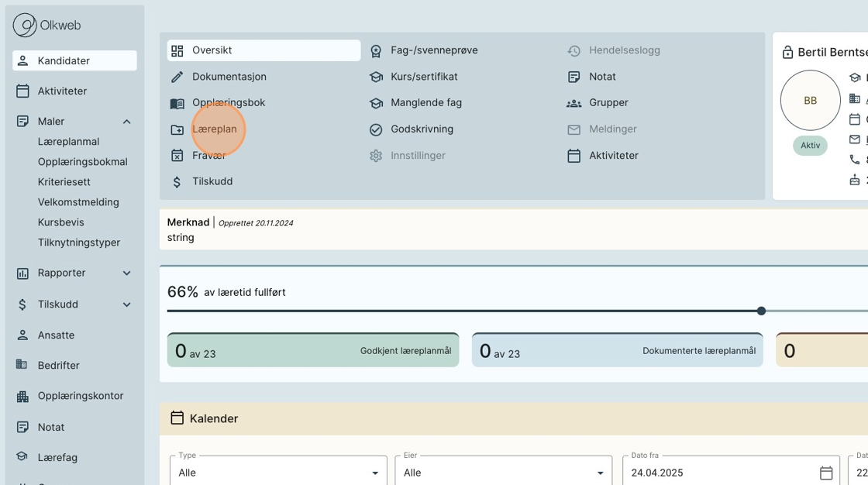The width and height of the screenshot is (868, 485).
Task: Open the Eier dropdown
Action: 504,473
